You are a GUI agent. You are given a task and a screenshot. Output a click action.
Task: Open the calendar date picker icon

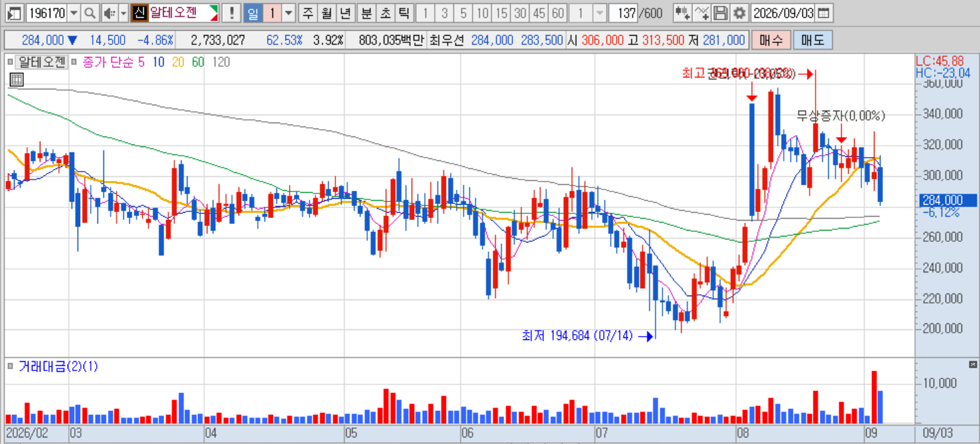pos(823,13)
